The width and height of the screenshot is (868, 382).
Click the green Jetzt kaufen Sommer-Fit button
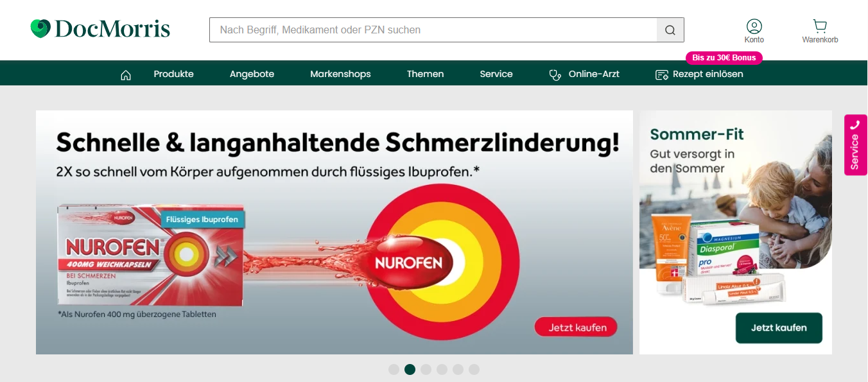(x=779, y=327)
